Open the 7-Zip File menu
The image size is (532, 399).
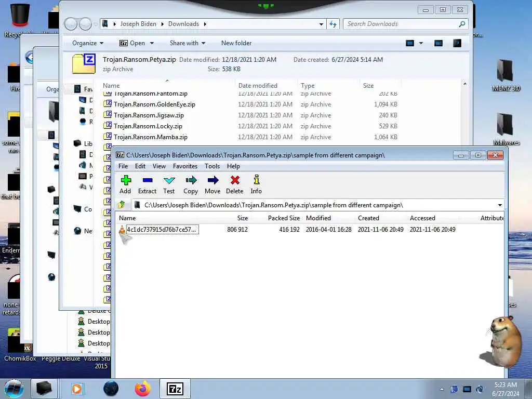(123, 166)
